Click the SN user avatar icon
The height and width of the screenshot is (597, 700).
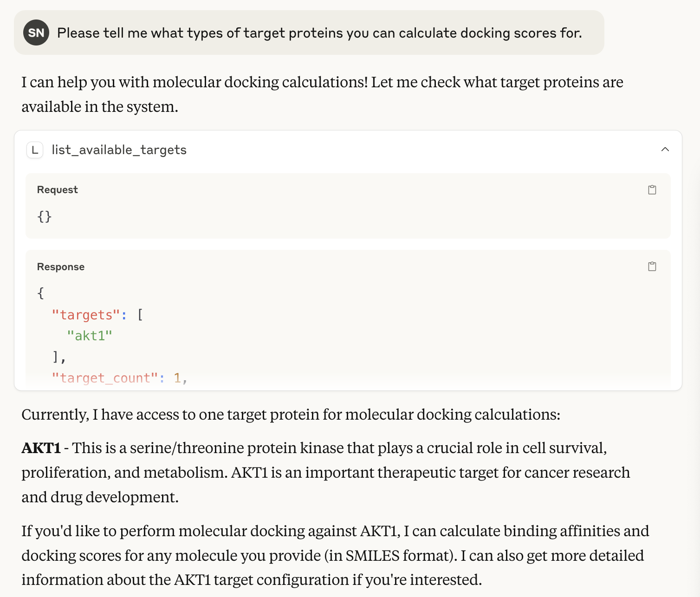36,32
